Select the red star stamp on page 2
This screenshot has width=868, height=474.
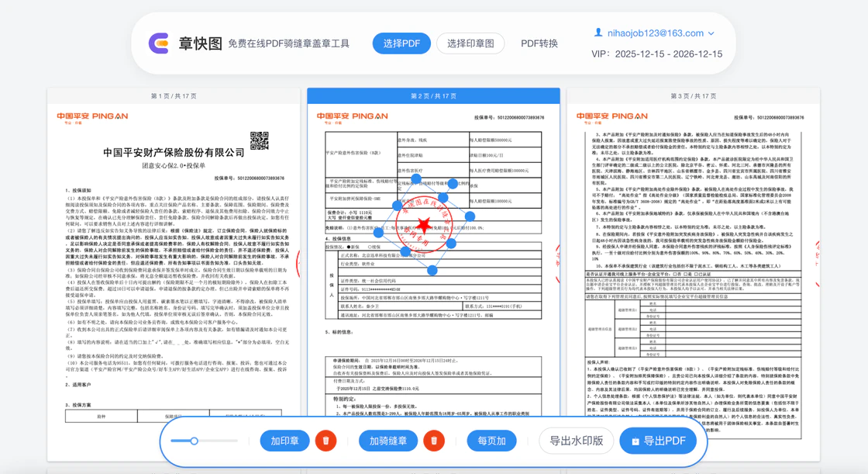423,225
